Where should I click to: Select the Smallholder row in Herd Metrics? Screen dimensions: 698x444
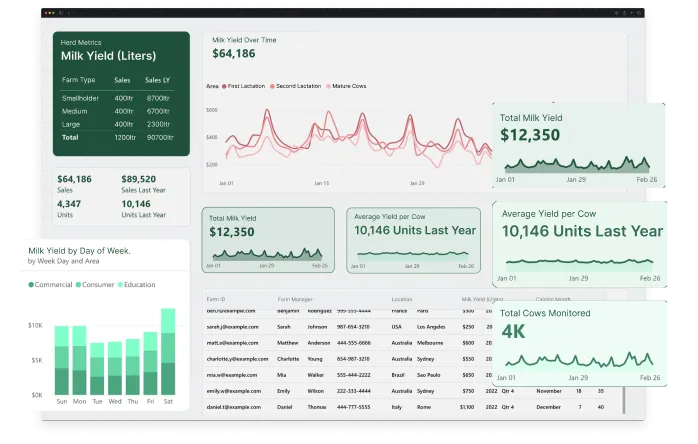click(x=120, y=98)
